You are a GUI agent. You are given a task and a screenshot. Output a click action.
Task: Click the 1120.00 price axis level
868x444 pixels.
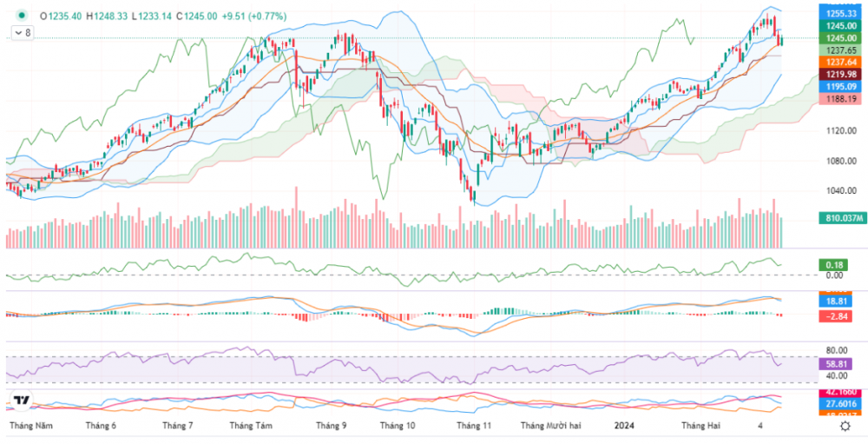[x=841, y=130]
